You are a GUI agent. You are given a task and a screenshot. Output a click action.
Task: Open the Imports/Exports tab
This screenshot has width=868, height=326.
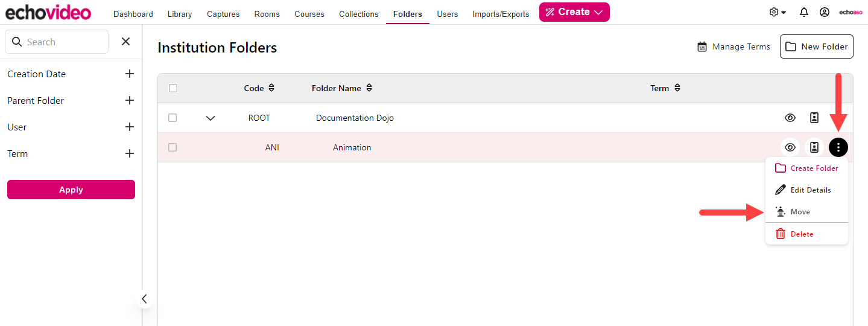point(501,14)
